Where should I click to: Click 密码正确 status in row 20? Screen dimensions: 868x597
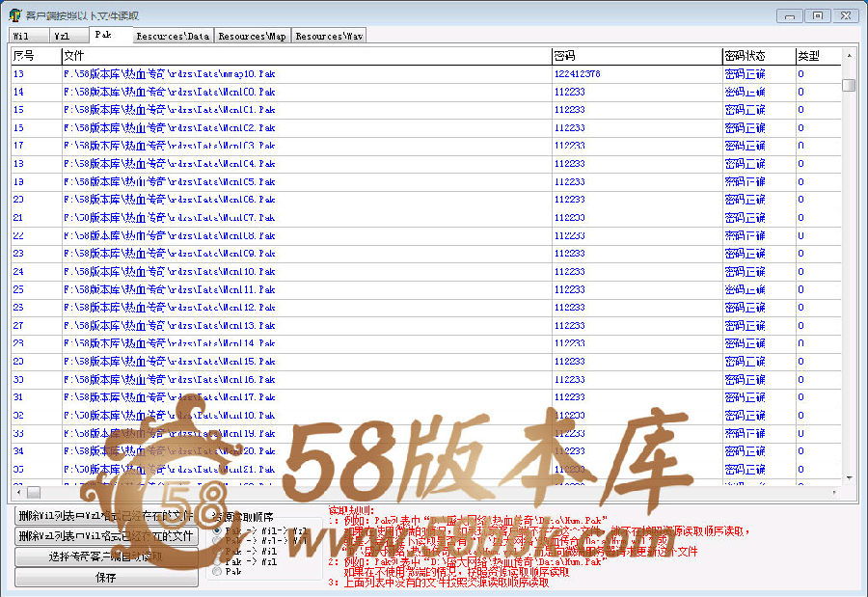tap(745, 200)
